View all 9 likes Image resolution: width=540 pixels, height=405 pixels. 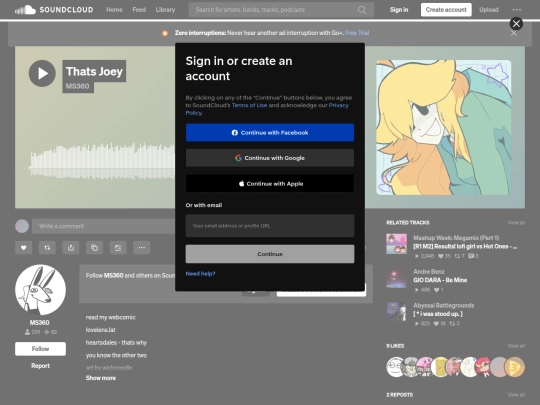(x=516, y=346)
